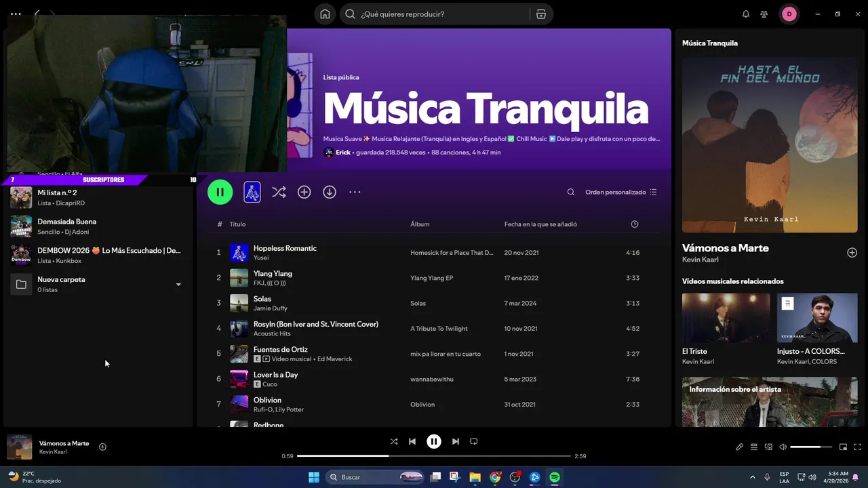Open Nueva carpeta folder
The height and width of the screenshot is (488, 868).
click(x=98, y=284)
